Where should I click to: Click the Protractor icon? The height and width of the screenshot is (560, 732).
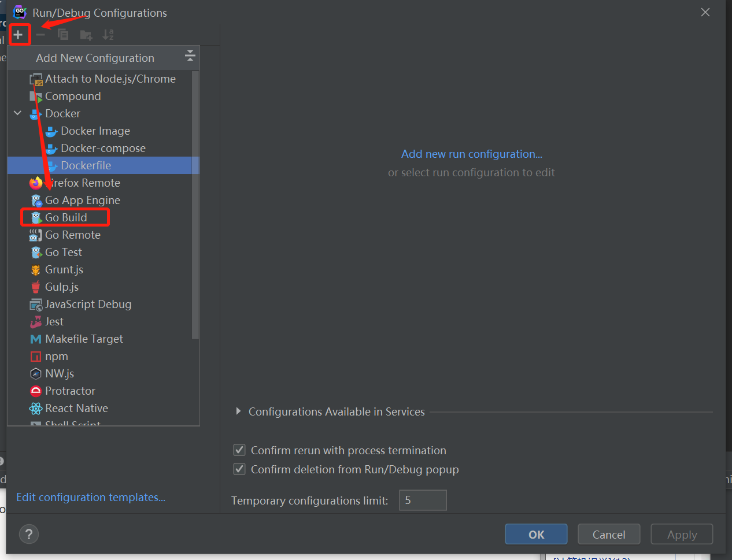coord(36,391)
